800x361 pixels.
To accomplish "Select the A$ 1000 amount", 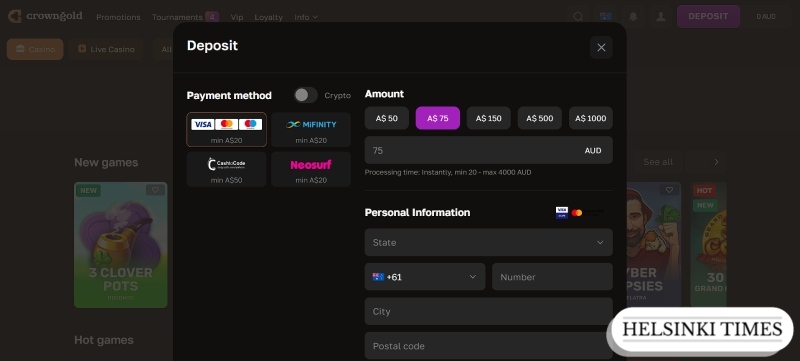I will coord(591,118).
